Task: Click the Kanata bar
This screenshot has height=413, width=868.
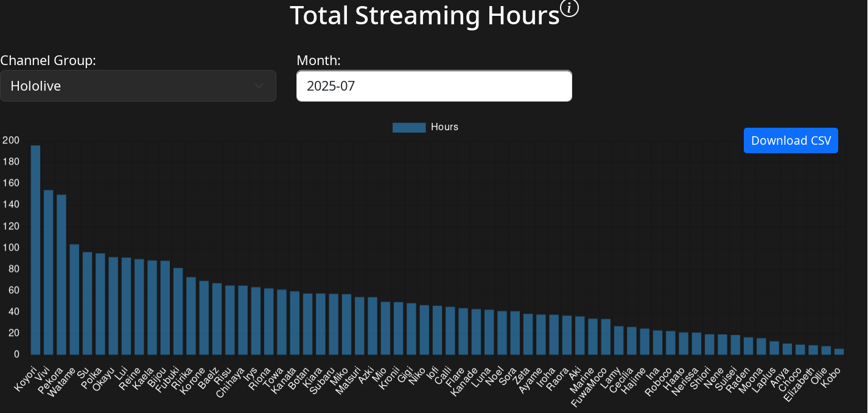Action: click(295, 323)
